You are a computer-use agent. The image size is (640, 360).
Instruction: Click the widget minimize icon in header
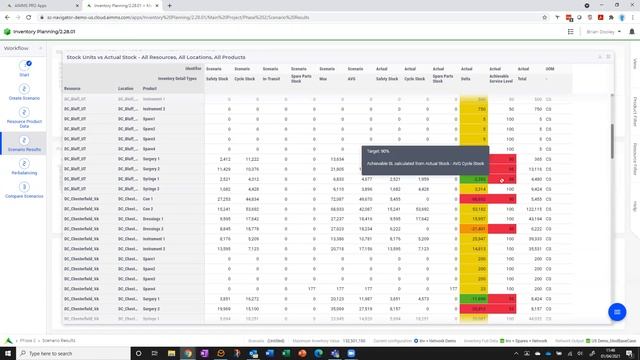[600, 57]
